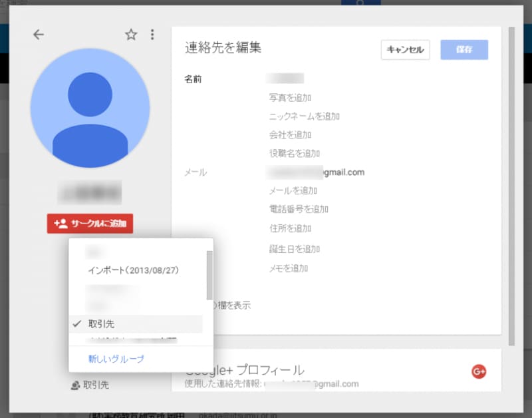The height and width of the screenshot is (418, 532).
Task: Click the back arrow to leave contact editing
Action: click(x=38, y=35)
